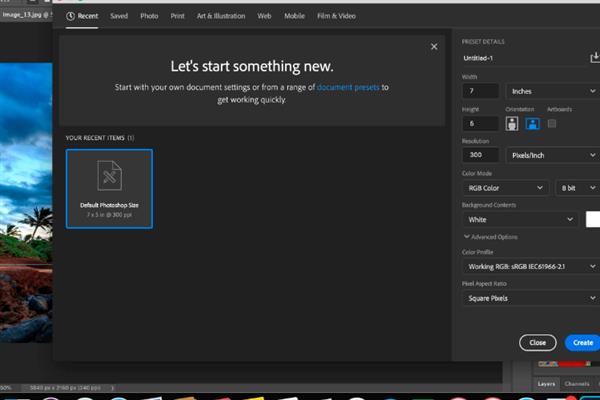Switch to the Photo presets tab
Screen dimensions: 600x400
149,17
